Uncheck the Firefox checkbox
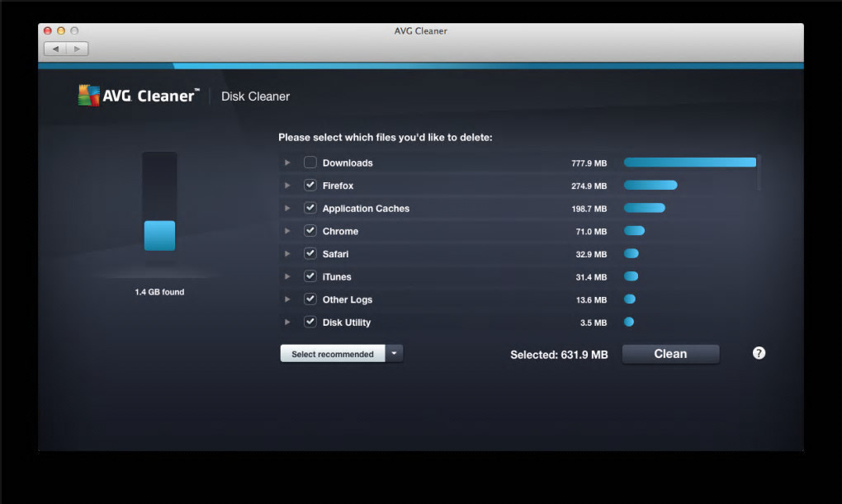The image size is (842, 504). pyautogui.click(x=310, y=185)
